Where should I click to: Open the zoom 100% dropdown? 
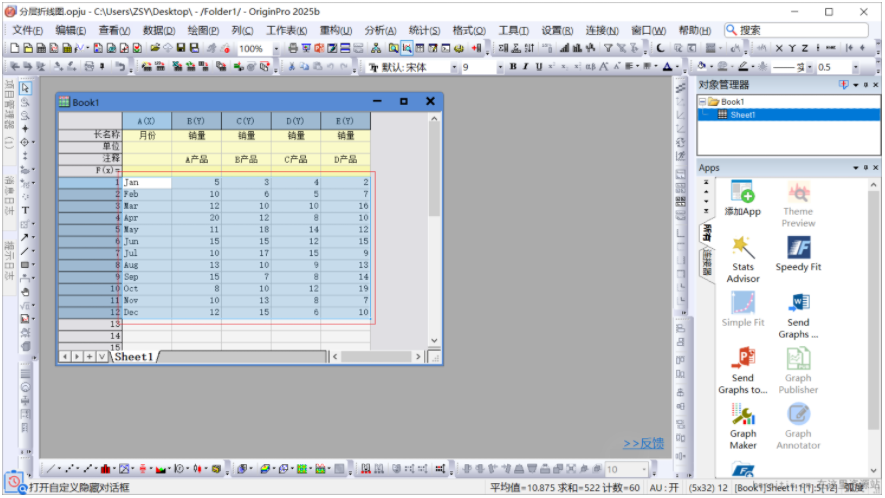pyautogui.click(x=276, y=49)
